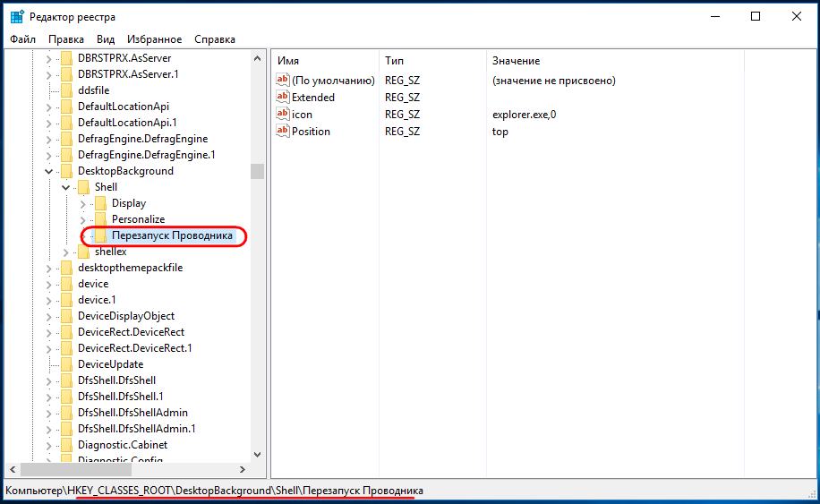Click the folder icon of Shell
Viewport: 820px width, 504px height.
(83, 187)
